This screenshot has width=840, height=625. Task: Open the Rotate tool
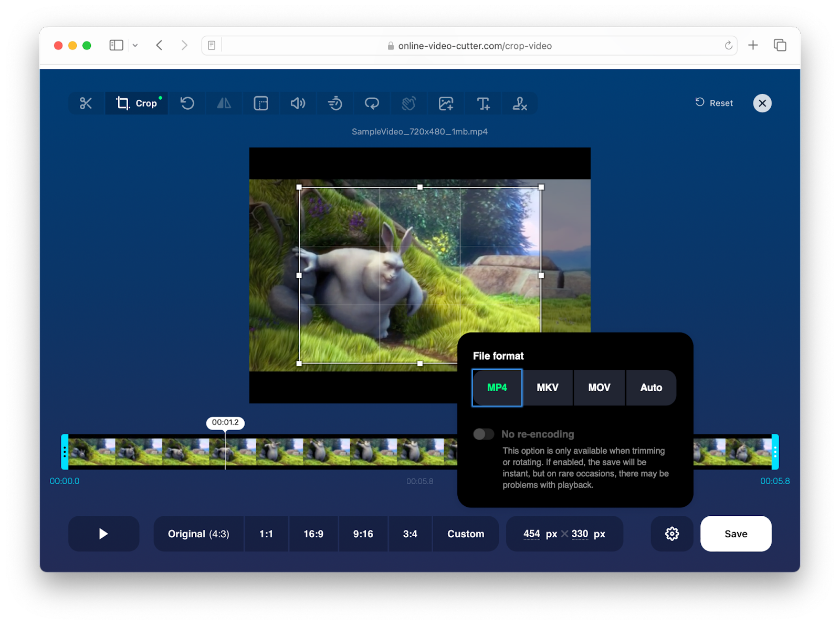click(187, 103)
